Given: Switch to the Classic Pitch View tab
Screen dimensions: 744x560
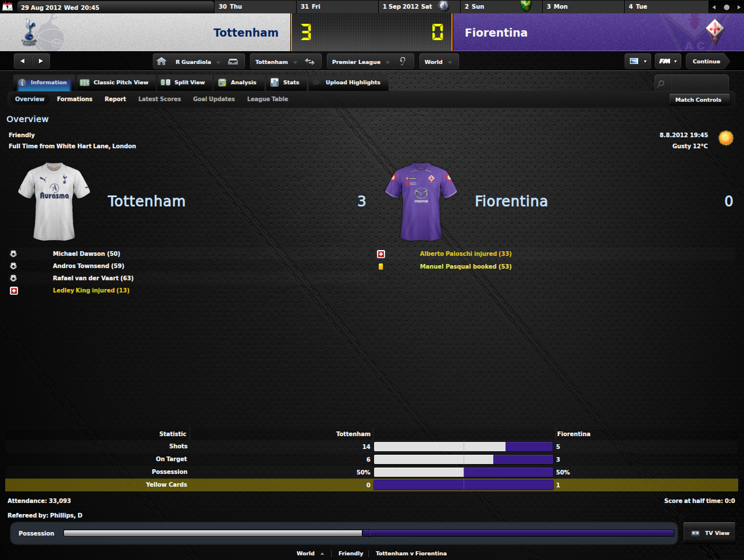Looking at the screenshot, I should 115,83.
